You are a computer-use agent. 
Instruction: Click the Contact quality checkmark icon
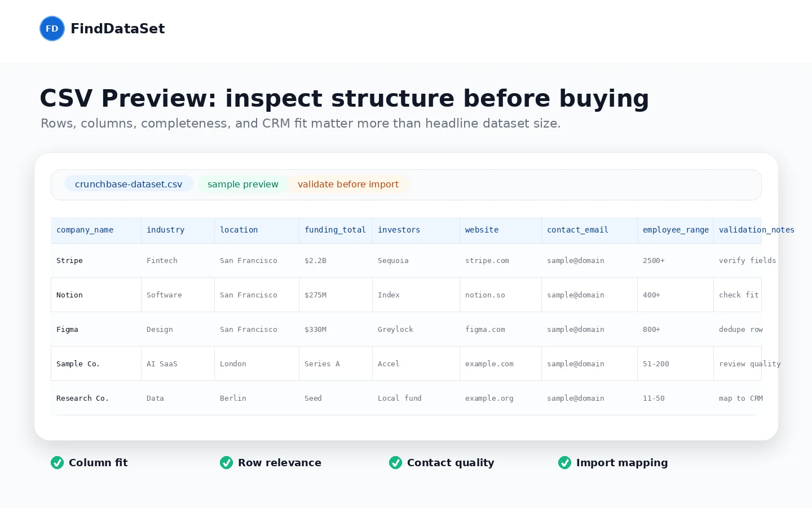[395, 463]
